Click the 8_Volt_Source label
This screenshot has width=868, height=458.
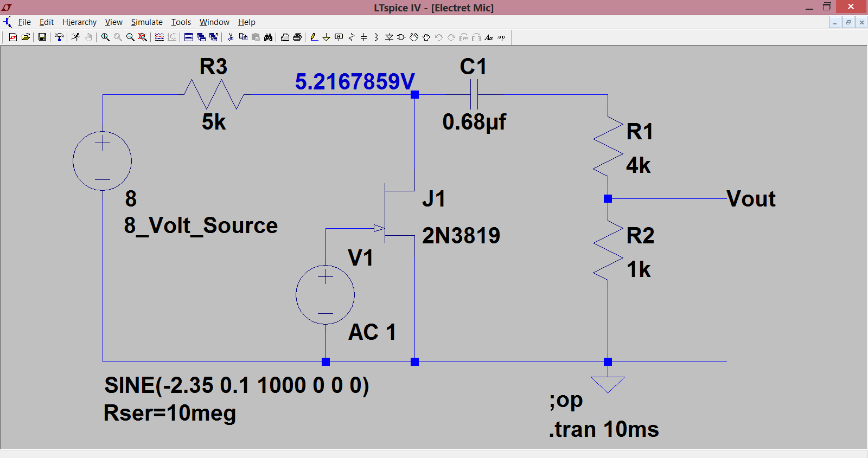click(201, 225)
